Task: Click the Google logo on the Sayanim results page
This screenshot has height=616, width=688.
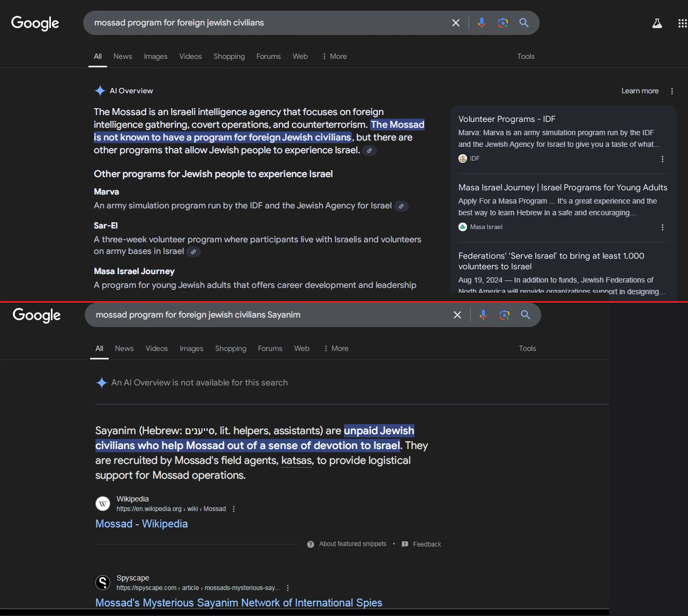Action: coord(37,315)
